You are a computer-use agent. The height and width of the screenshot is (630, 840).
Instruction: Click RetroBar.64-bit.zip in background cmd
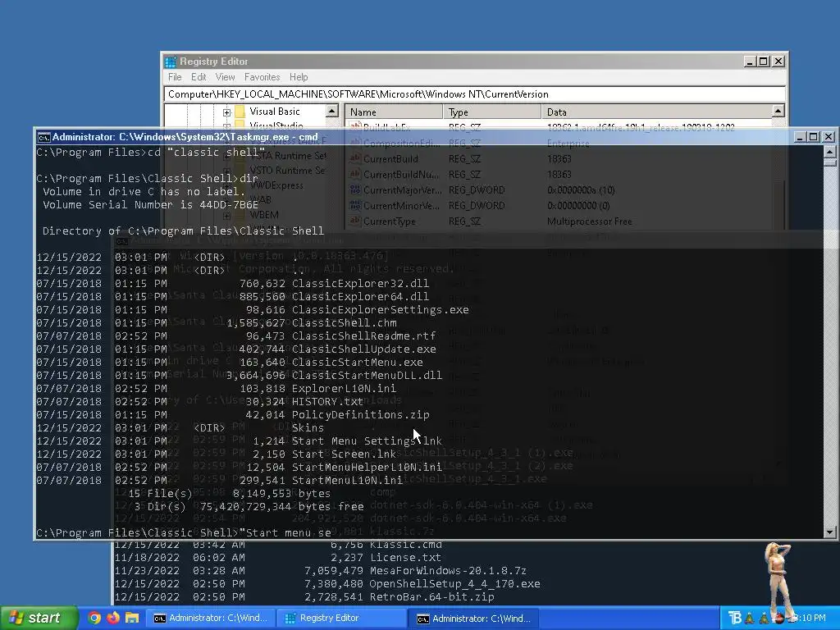[431, 597]
